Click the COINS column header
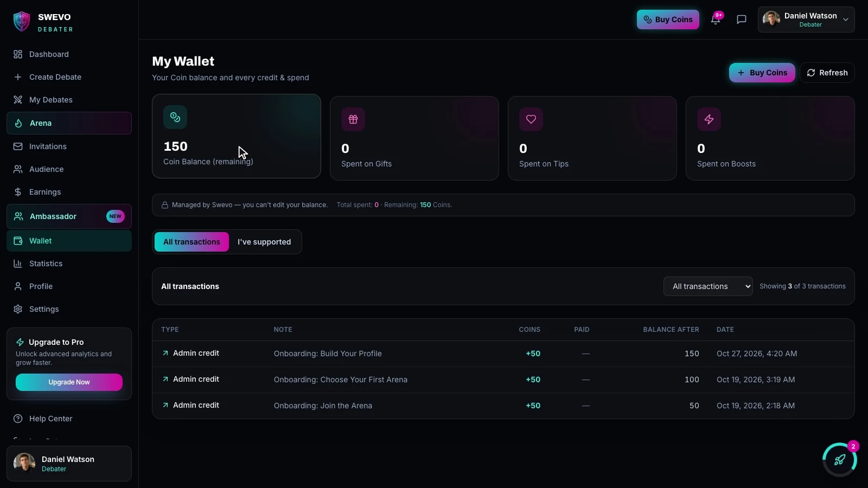Viewport: 868px width, 488px height. 529,330
